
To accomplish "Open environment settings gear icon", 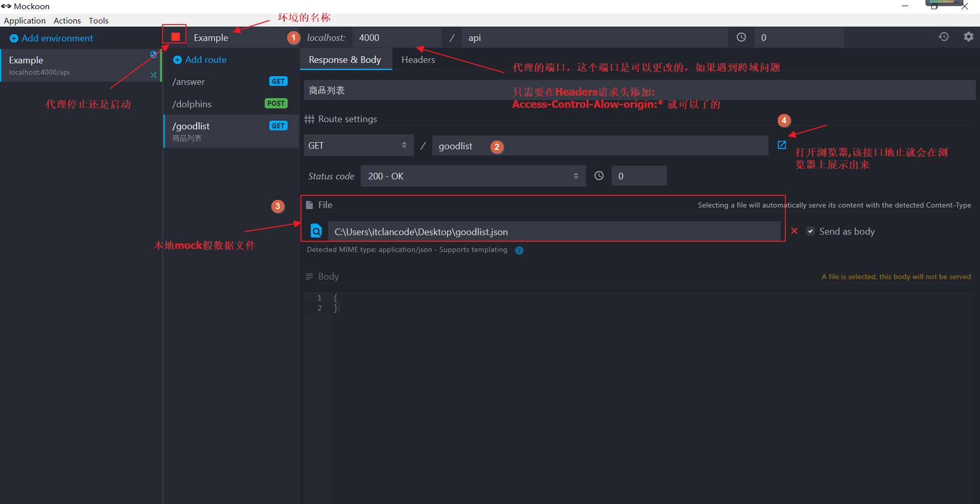I will tap(968, 37).
